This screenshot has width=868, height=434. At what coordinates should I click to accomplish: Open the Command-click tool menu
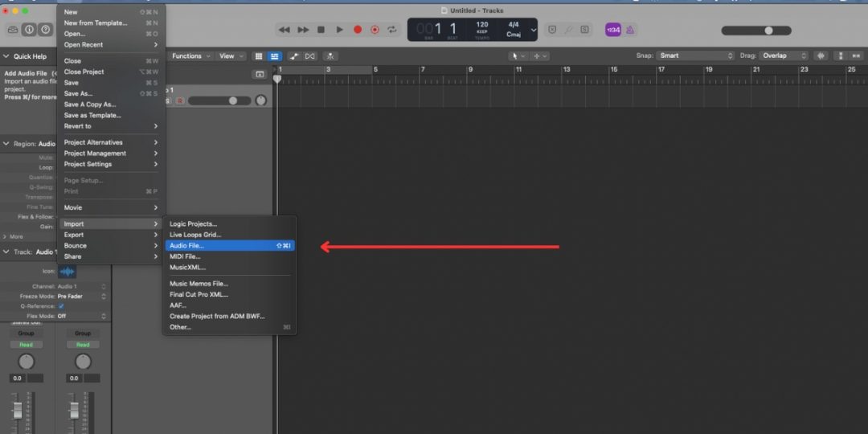pos(539,56)
